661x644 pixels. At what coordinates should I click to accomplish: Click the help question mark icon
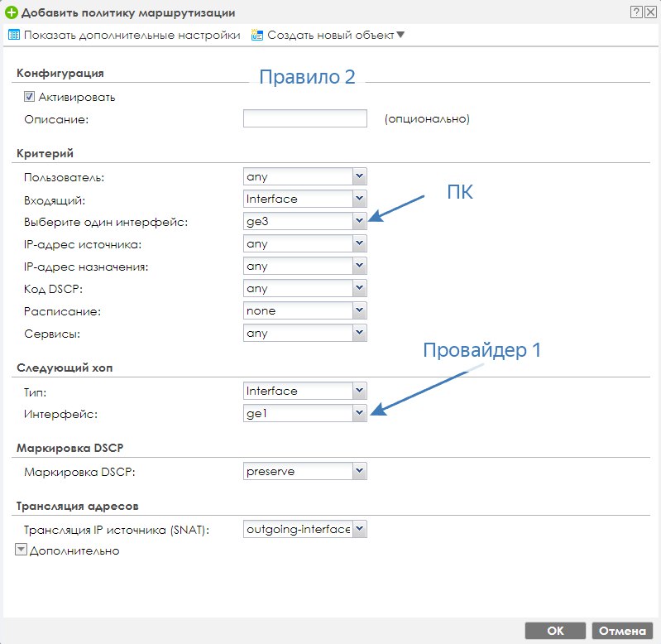click(636, 12)
